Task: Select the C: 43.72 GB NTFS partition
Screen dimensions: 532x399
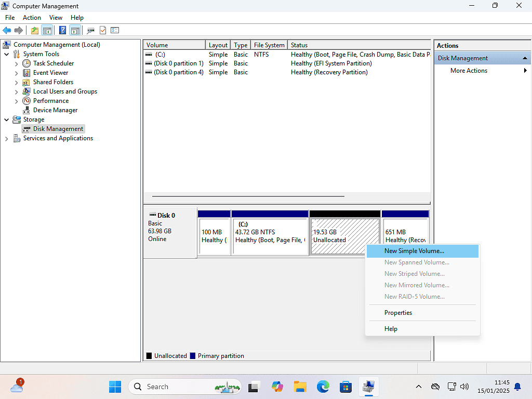Action: (270, 236)
